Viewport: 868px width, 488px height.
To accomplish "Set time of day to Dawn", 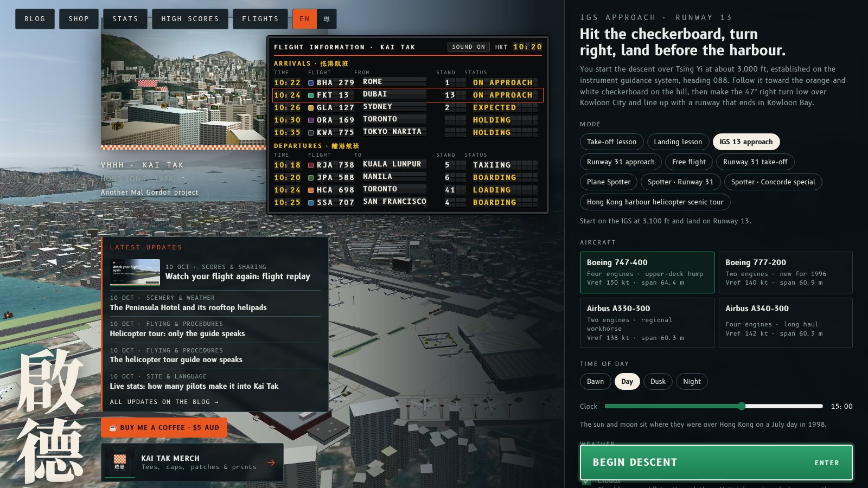I will coord(595,382).
